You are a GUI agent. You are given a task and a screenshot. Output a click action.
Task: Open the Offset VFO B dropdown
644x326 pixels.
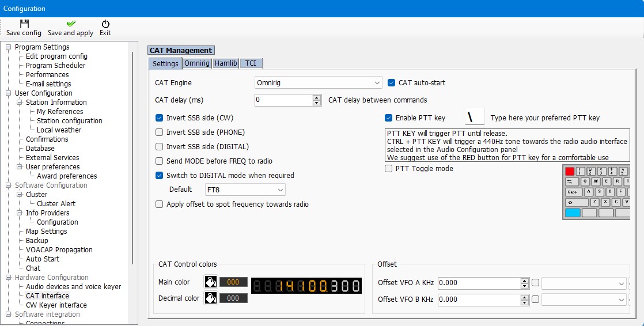click(584, 300)
